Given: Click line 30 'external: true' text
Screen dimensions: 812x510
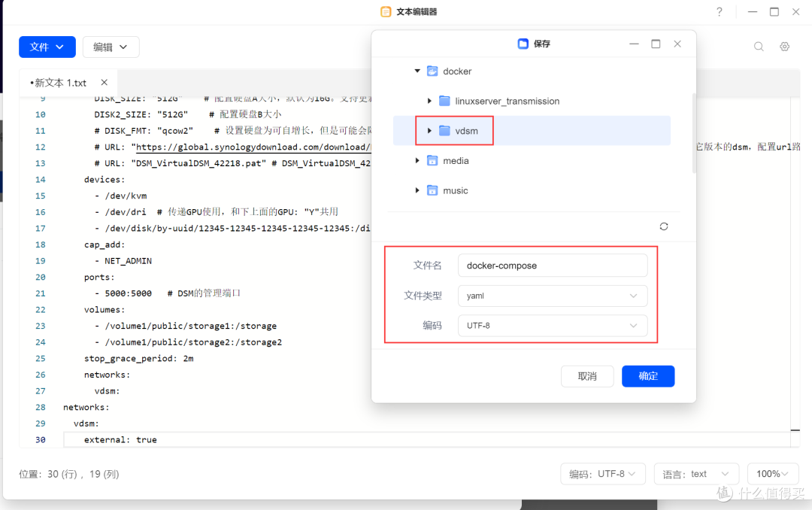Looking at the screenshot, I should pyautogui.click(x=120, y=439).
